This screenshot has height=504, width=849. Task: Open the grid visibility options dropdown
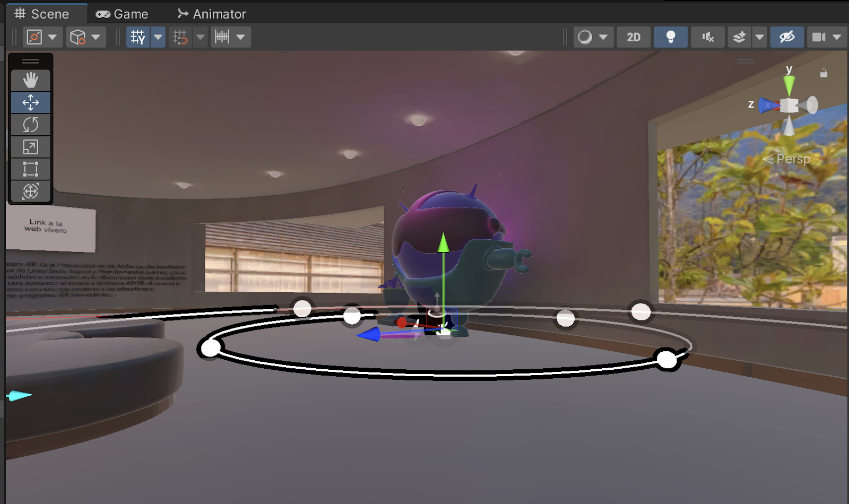click(x=158, y=37)
